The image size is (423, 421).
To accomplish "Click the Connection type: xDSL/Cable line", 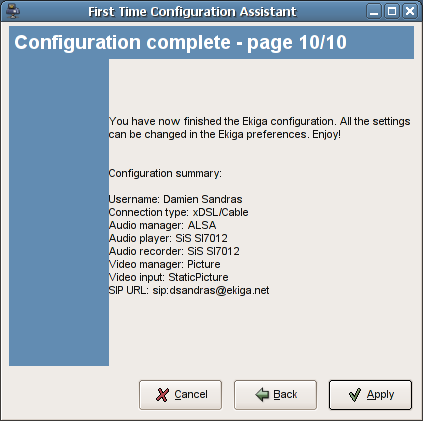I will coord(178,212).
